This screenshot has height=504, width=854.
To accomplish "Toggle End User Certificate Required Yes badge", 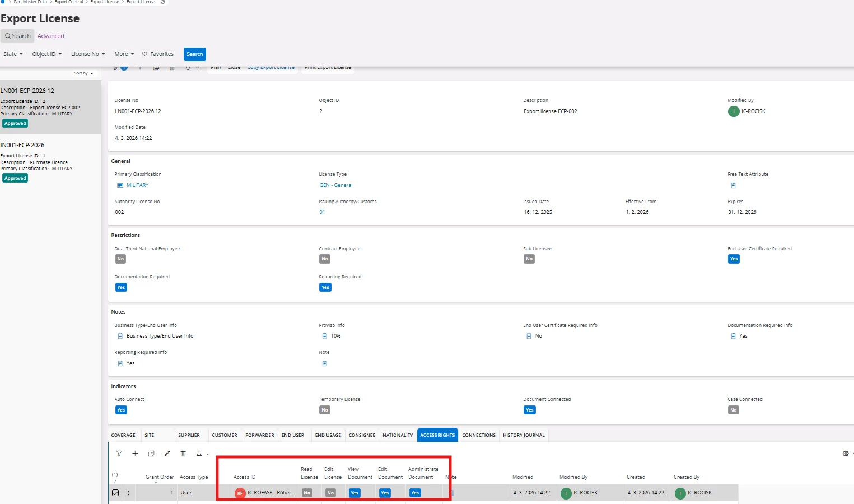I will 734,259.
